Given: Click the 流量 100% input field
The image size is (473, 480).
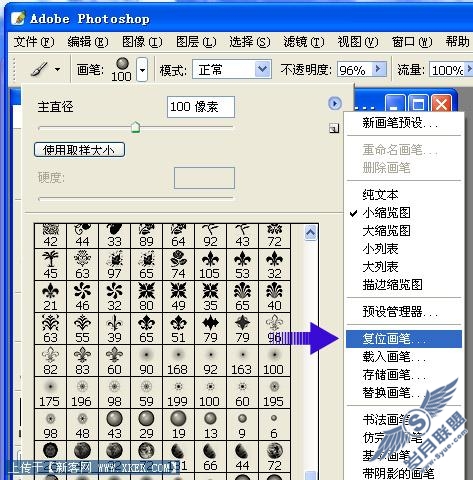Looking at the screenshot, I should pyautogui.click(x=447, y=70).
